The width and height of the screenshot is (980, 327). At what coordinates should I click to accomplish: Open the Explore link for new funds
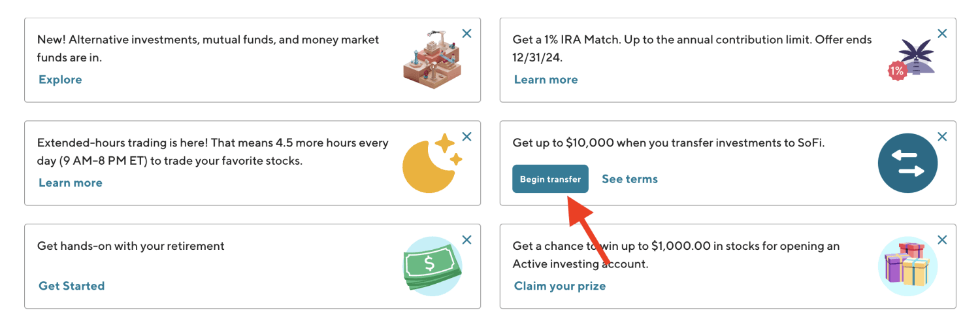pyautogui.click(x=60, y=80)
